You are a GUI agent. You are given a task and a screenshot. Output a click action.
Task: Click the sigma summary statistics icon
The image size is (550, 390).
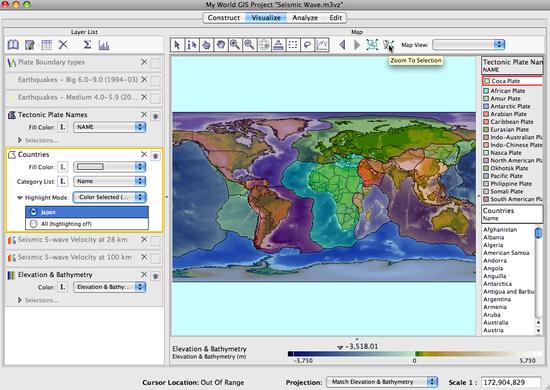pos(87,45)
